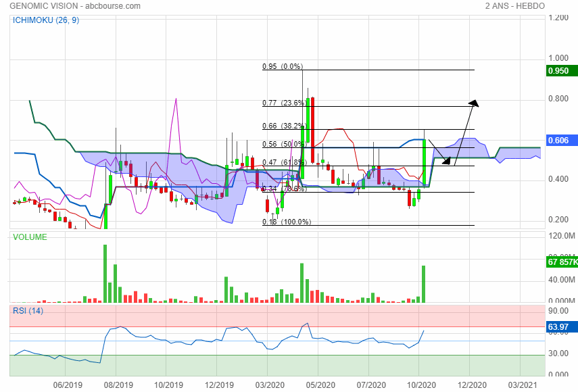Select the green 67 857K volume tag
Screen dimensions: 578x392
coord(562,262)
